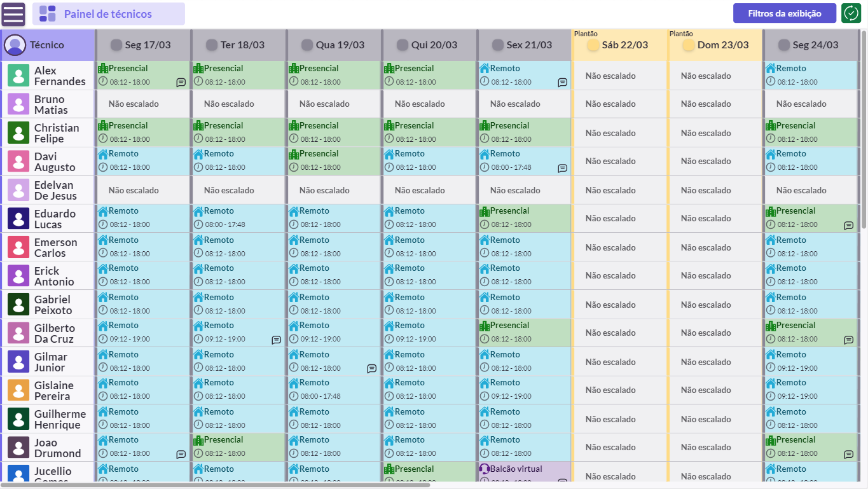Click Alex Fernandes avatar
The image size is (868, 489).
[x=18, y=76]
